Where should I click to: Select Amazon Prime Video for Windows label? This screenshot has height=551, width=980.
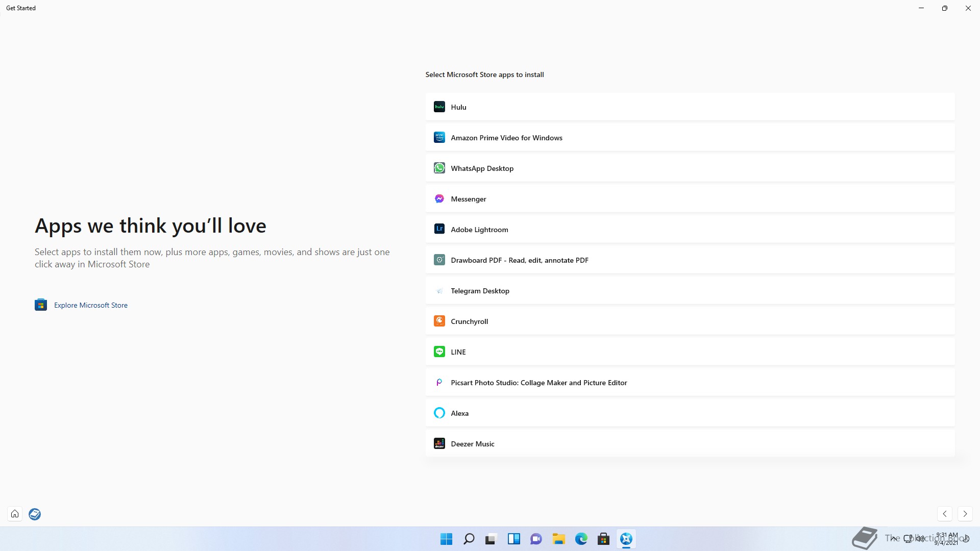click(506, 138)
